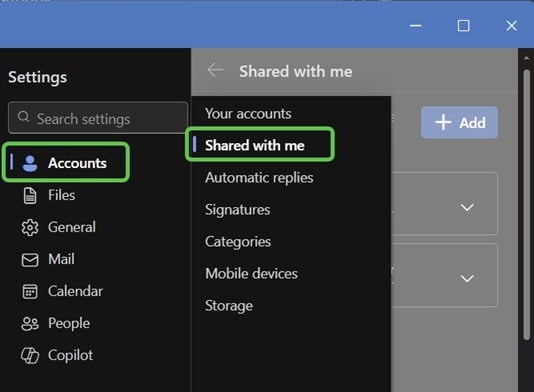Image resolution: width=534 pixels, height=392 pixels.
Task: Click the Copilot logo icon
Action: click(x=30, y=356)
